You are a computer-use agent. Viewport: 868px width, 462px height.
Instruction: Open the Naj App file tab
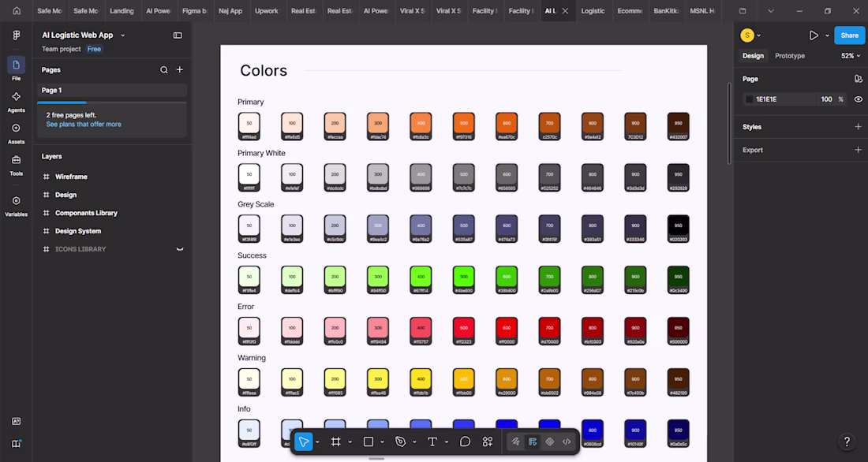click(230, 10)
